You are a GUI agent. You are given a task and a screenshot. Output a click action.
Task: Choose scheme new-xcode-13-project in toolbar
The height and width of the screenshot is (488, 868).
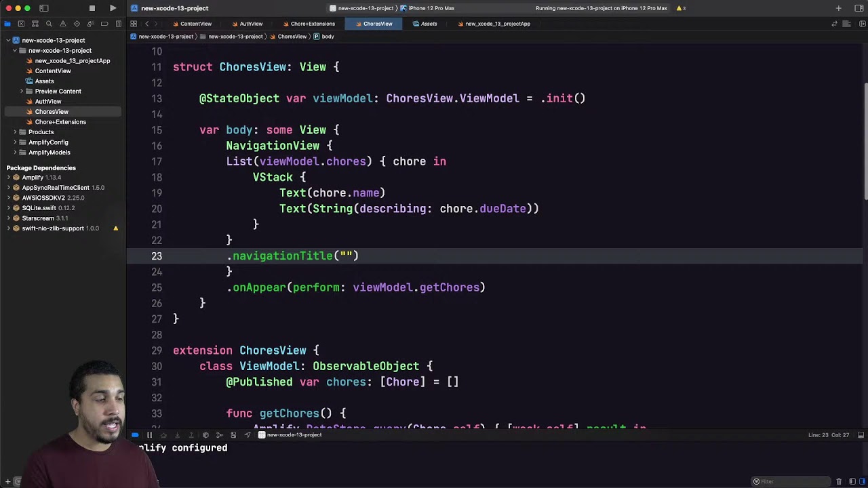tap(361, 8)
